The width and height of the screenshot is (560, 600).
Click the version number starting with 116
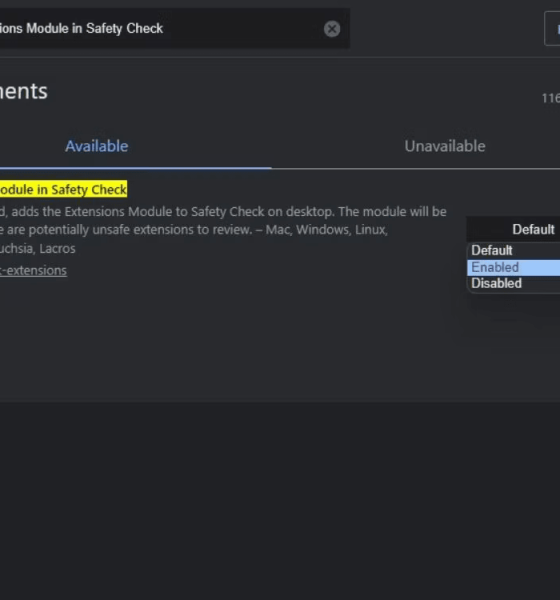point(551,98)
